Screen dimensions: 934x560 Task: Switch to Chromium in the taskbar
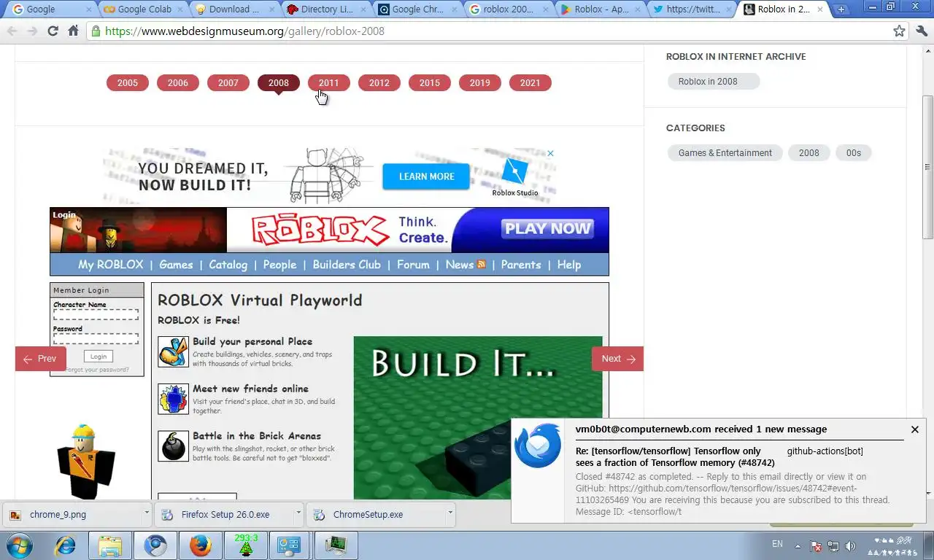[155, 545]
